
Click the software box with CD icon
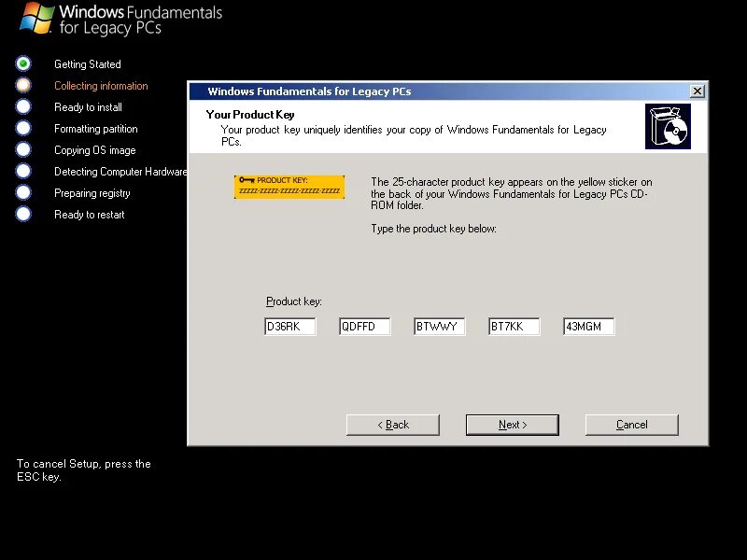[668, 127]
